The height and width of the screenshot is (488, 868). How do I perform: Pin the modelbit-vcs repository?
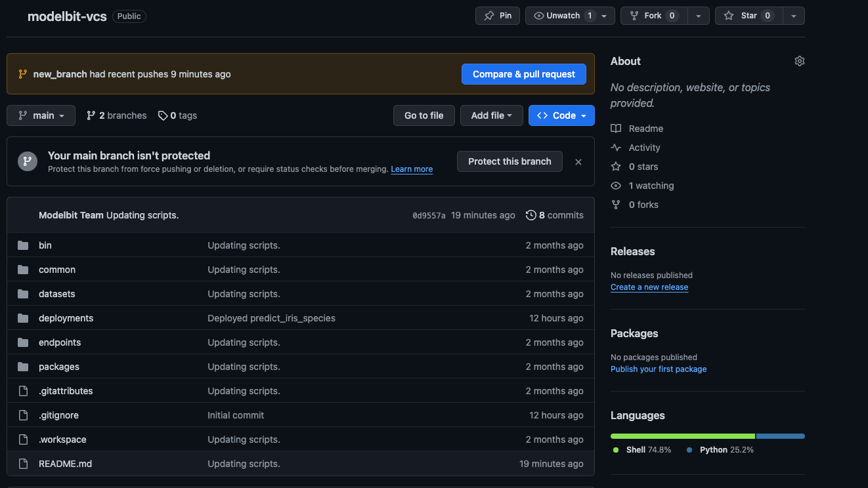(498, 16)
